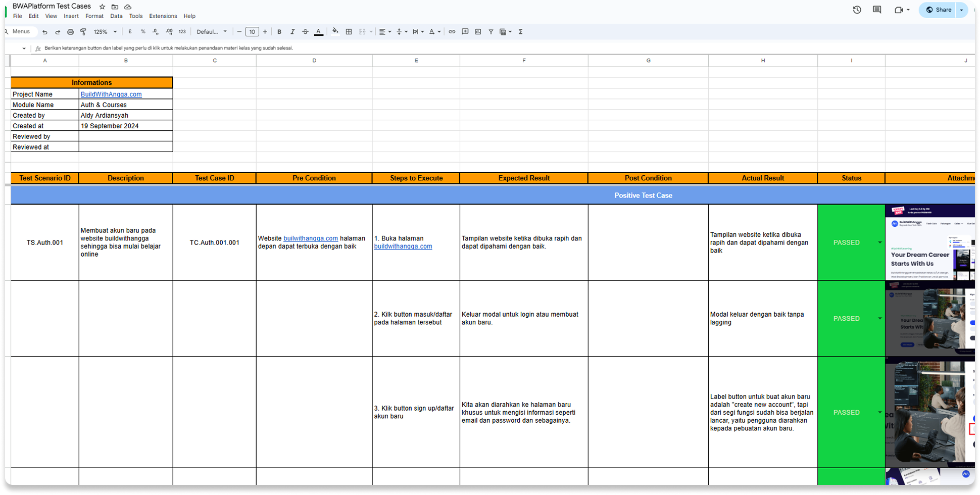
Task: Click the move to folder icon
Action: pyautogui.click(x=115, y=7)
